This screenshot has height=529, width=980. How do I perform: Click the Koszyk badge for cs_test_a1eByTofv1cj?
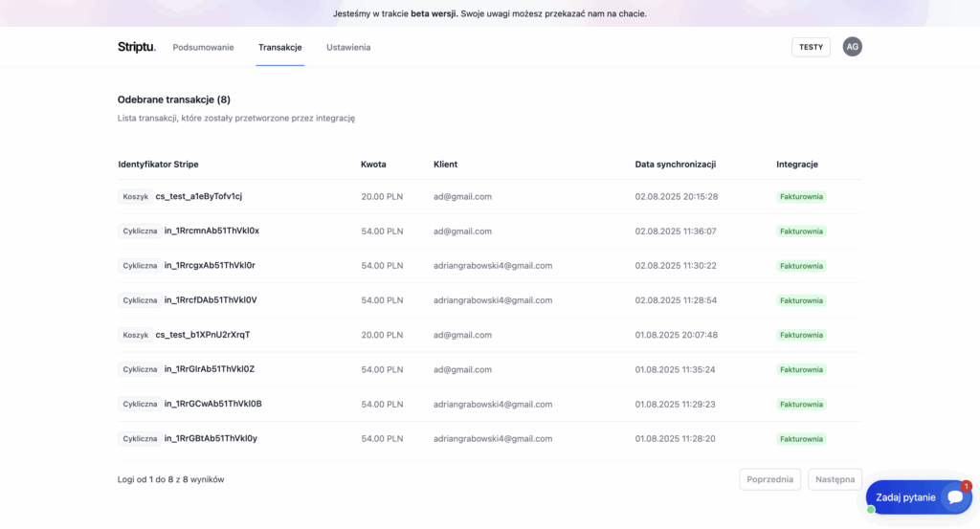tap(135, 196)
